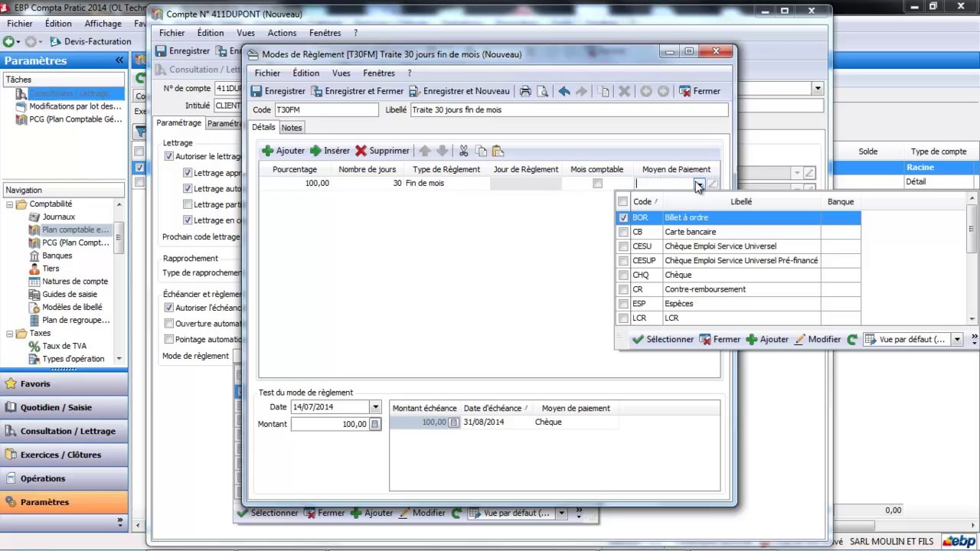The width and height of the screenshot is (980, 551).
Task: Click Sélectionner in payment method popup
Action: [x=663, y=339]
